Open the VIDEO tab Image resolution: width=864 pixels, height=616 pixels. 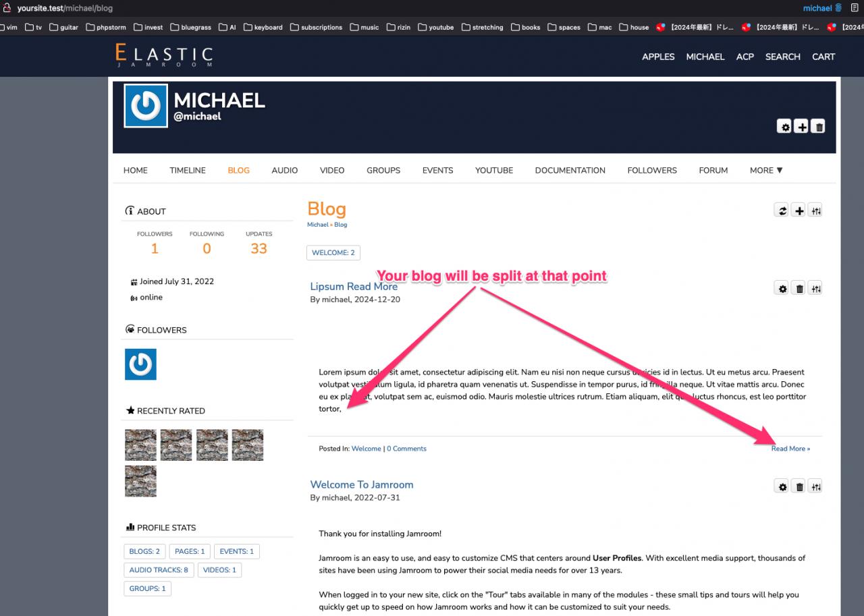(332, 170)
